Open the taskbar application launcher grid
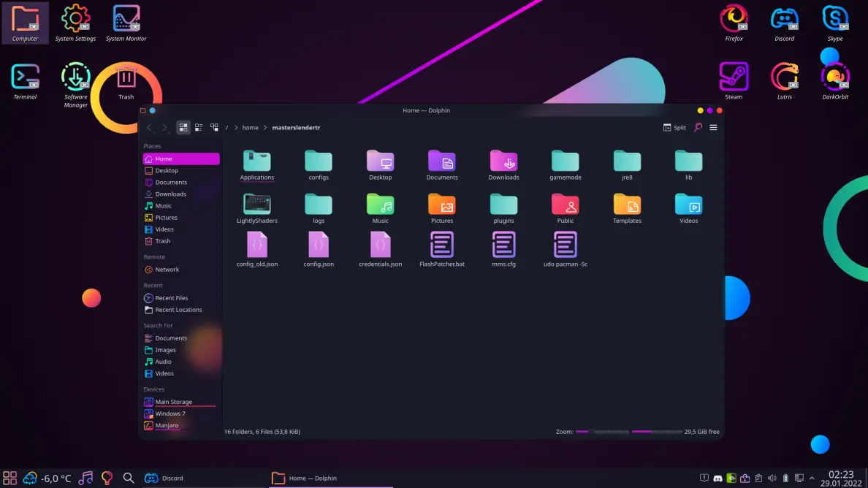868x488 pixels. (x=10, y=478)
